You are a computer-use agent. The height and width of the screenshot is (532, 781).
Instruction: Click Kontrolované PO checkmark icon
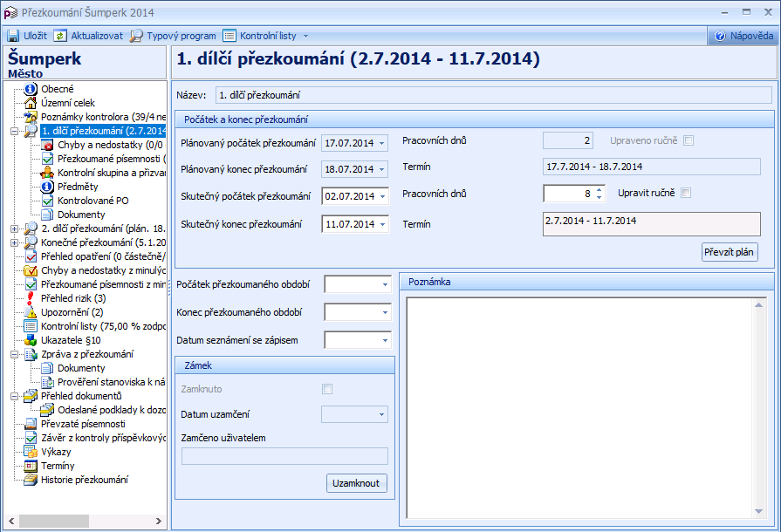[47, 201]
